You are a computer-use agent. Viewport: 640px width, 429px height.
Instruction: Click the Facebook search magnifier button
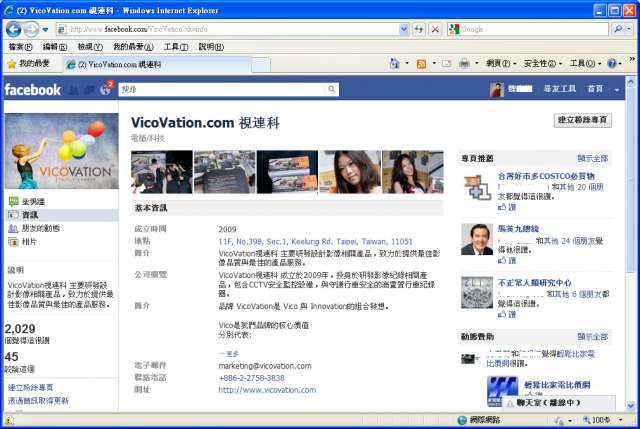click(332, 89)
